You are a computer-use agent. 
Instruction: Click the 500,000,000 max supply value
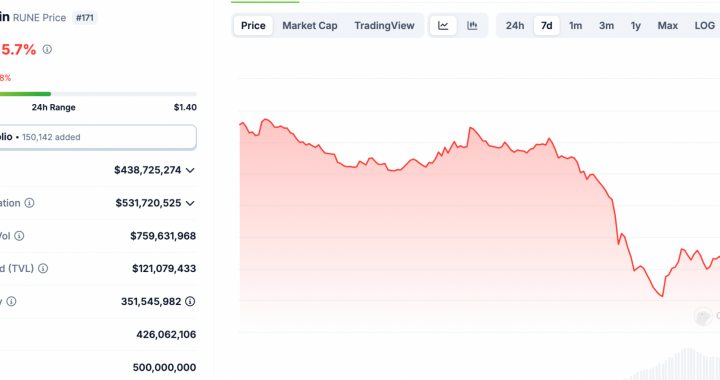(164, 368)
